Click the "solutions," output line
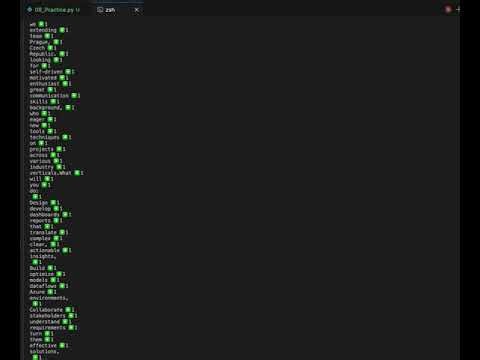Screen dimensions: 480x360 coord(44,352)
